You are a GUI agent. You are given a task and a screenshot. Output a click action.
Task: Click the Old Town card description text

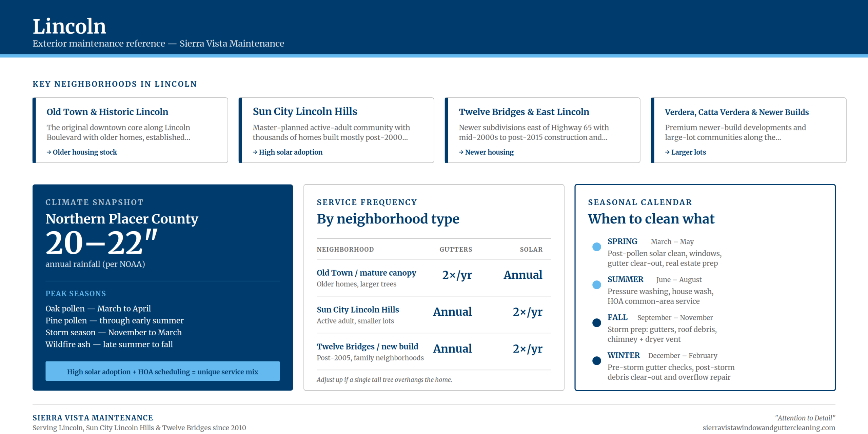click(118, 132)
